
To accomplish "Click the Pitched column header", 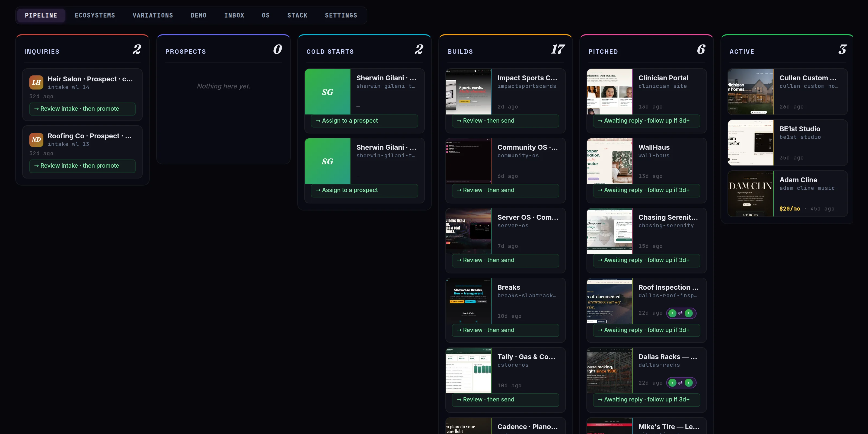I will pyautogui.click(x=603, y=52).
